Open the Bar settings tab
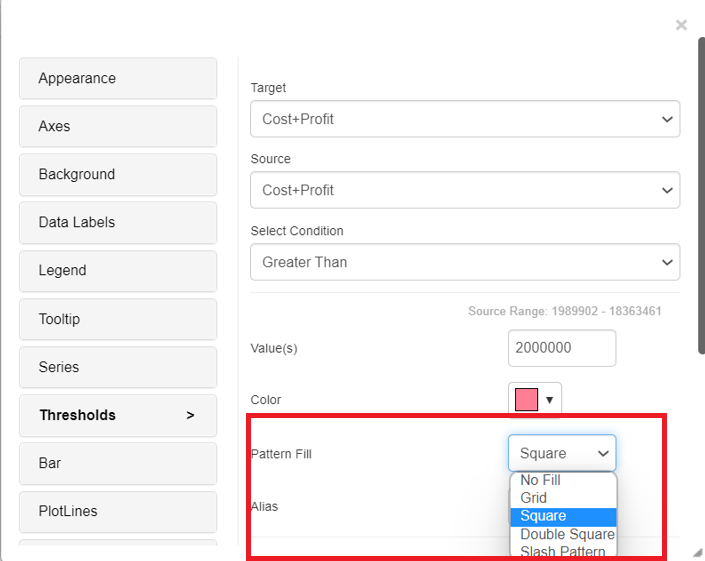 118,463
